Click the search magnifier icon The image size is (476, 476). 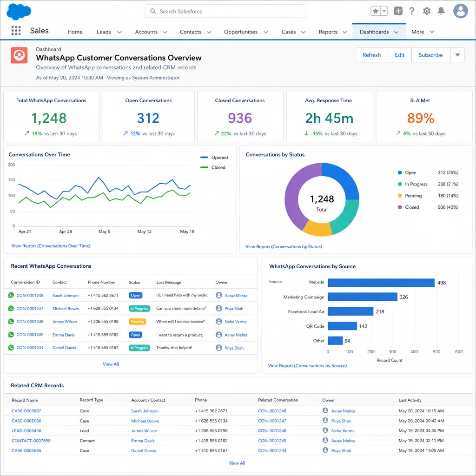153,11
